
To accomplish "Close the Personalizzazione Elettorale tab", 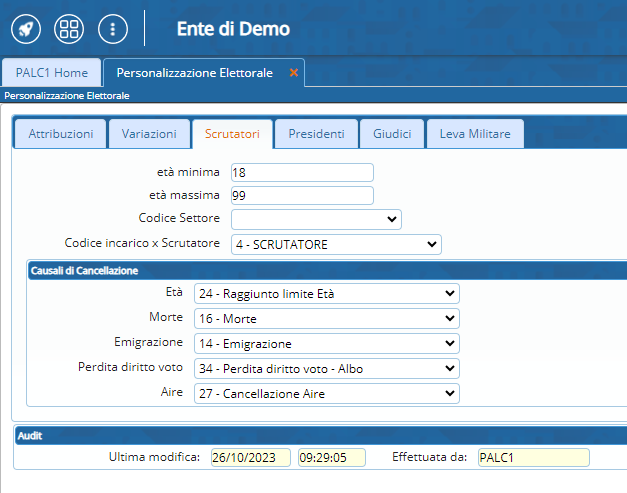I will coord(293,73).
